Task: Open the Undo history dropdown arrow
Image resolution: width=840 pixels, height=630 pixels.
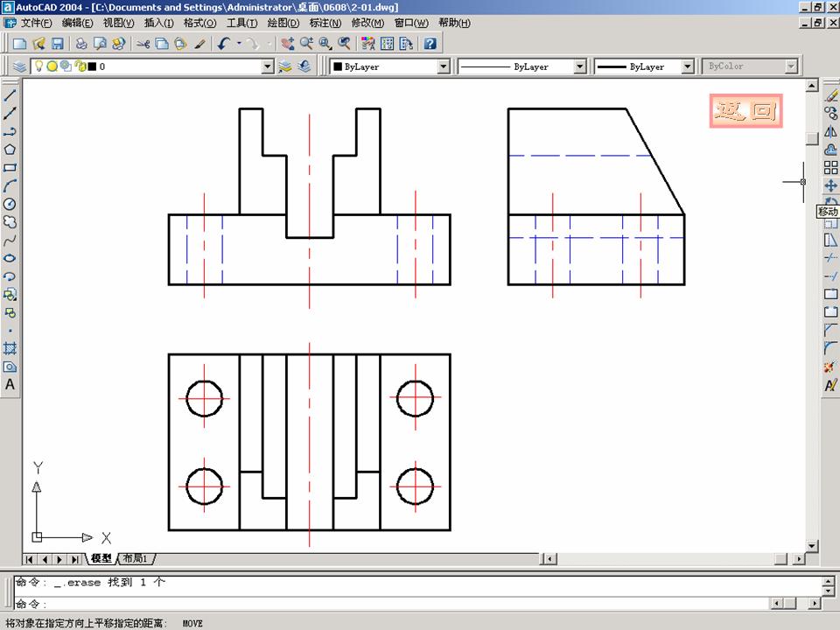Action: coord(239,44)
